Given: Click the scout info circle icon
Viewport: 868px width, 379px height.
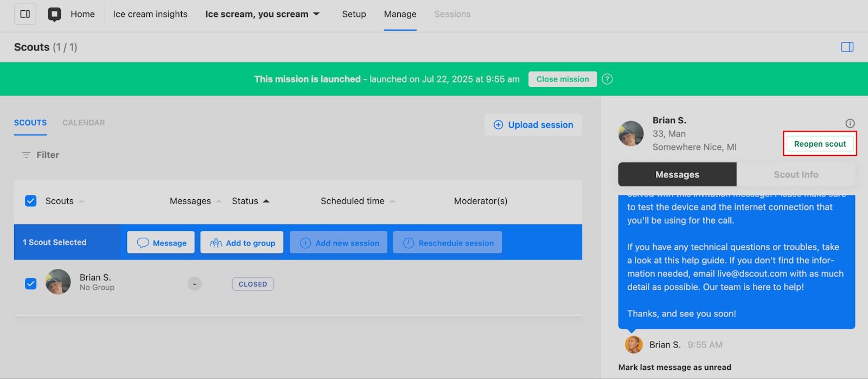Looking at the screenshot, I should click(x=850, y=123).
